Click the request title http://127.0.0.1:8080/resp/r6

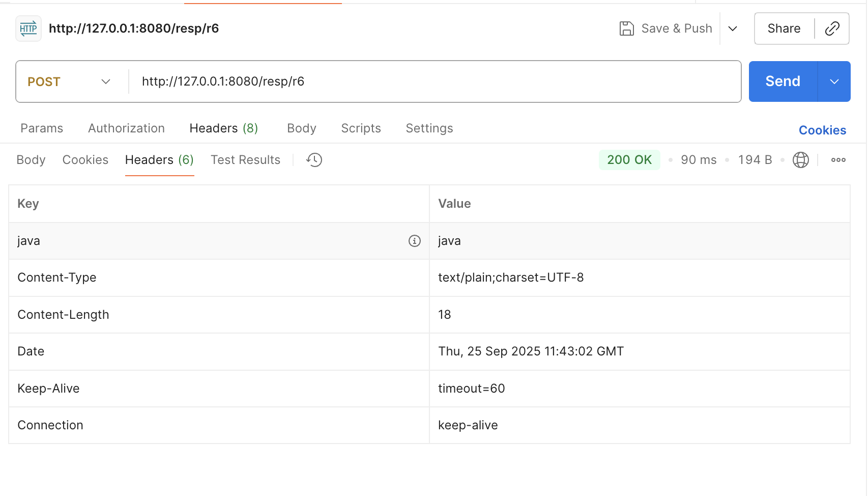coord(134,29)
